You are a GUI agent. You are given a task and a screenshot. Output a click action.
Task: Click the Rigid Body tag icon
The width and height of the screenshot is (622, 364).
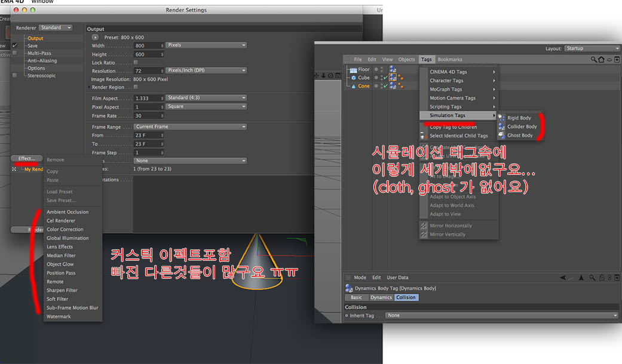[x=502, y=118]
